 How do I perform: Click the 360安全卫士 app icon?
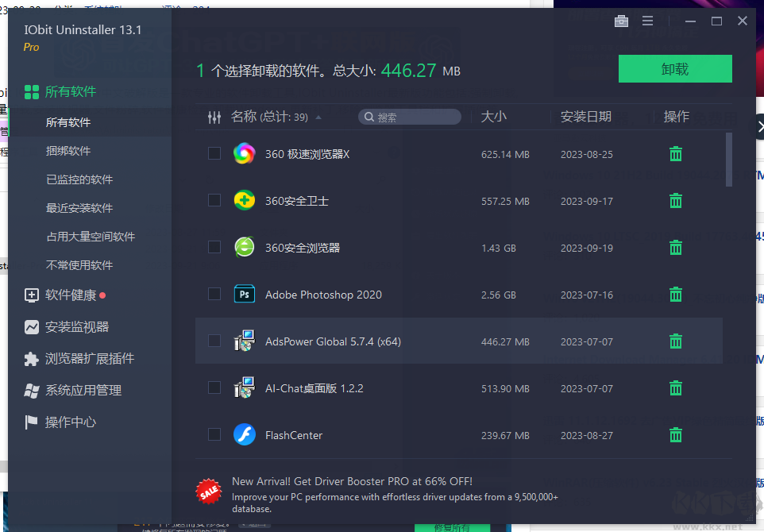(x=244, y=200)
